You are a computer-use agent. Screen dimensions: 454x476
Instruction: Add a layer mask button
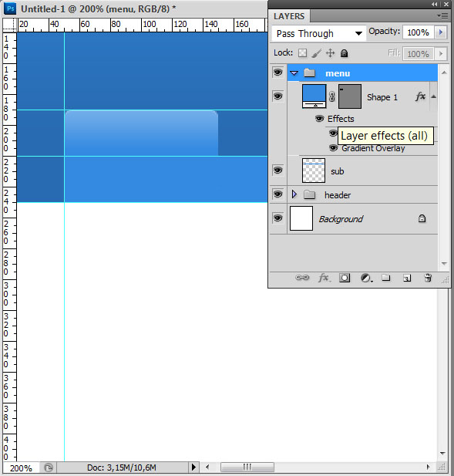(x=345, y=278)
